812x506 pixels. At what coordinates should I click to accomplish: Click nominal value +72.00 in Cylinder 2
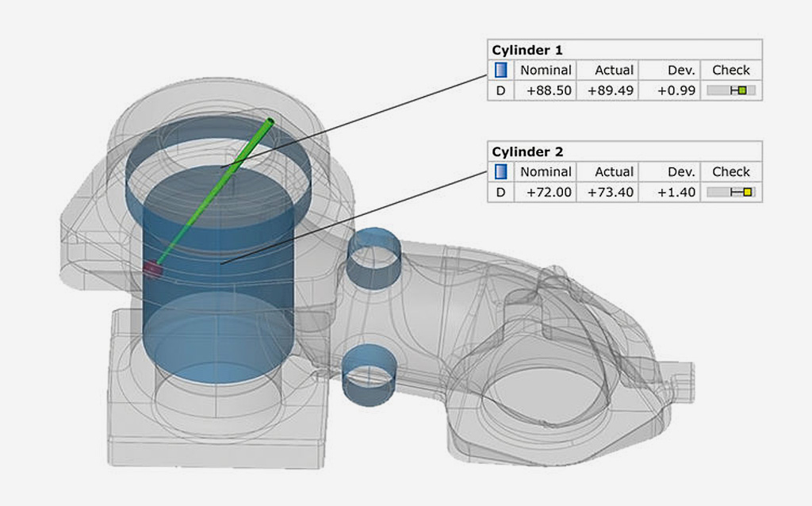549,192
